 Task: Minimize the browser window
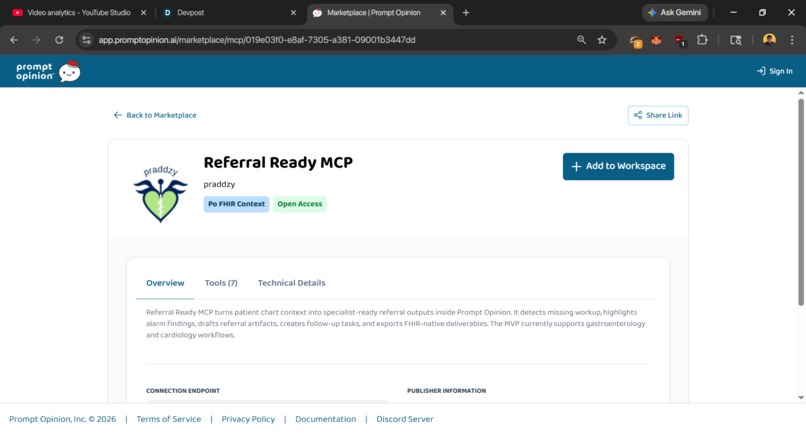(734, 13)
